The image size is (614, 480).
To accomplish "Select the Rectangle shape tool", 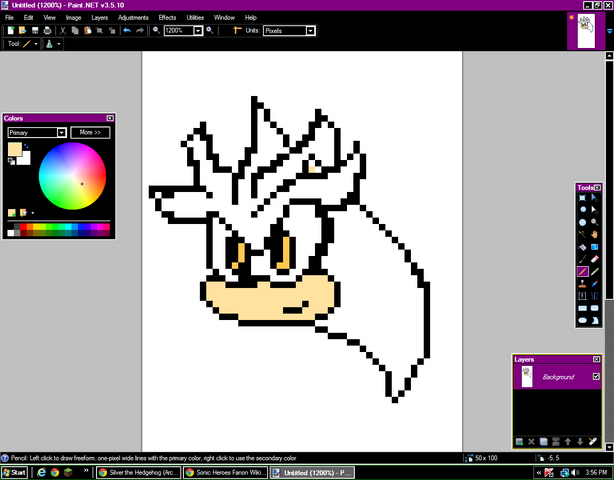I will [x=583, y=309].
